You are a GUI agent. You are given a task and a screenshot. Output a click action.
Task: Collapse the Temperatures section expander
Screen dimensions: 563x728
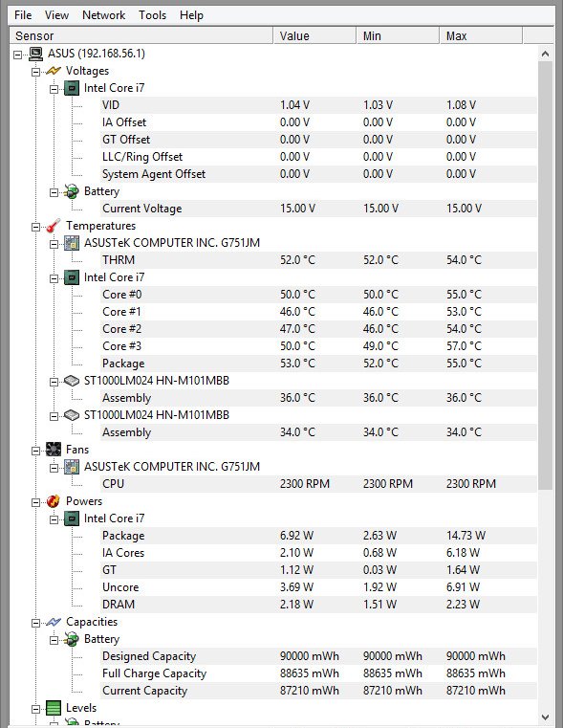(x=35, y=227)
